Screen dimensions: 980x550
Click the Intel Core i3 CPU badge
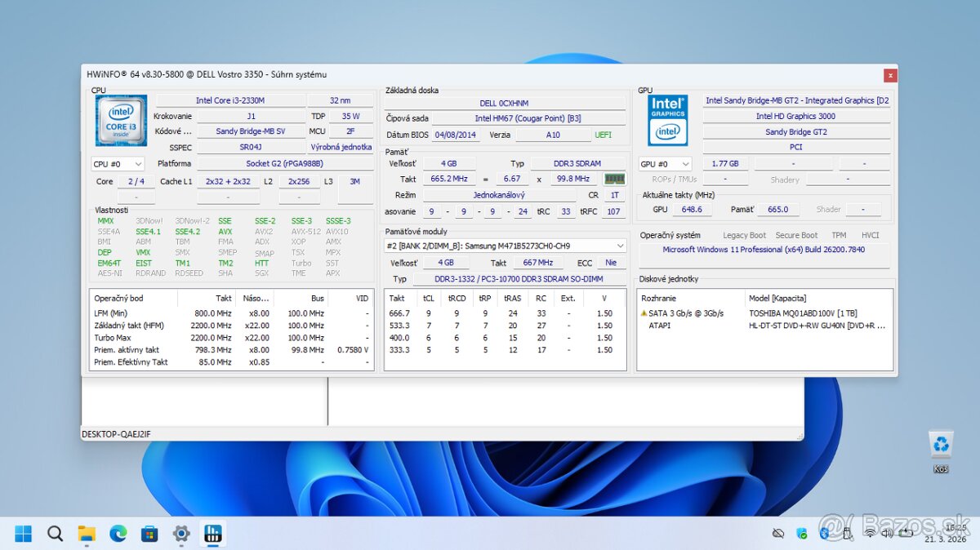(120, 119)
